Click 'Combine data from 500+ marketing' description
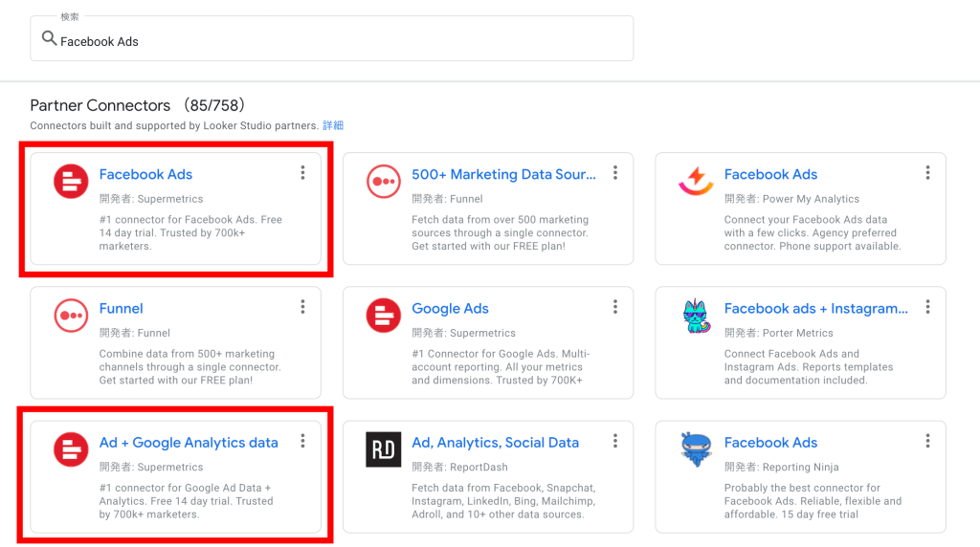Image resolution: width=980 pixels, height=547 pixels. pyautogui.click(x=190, y=366)
